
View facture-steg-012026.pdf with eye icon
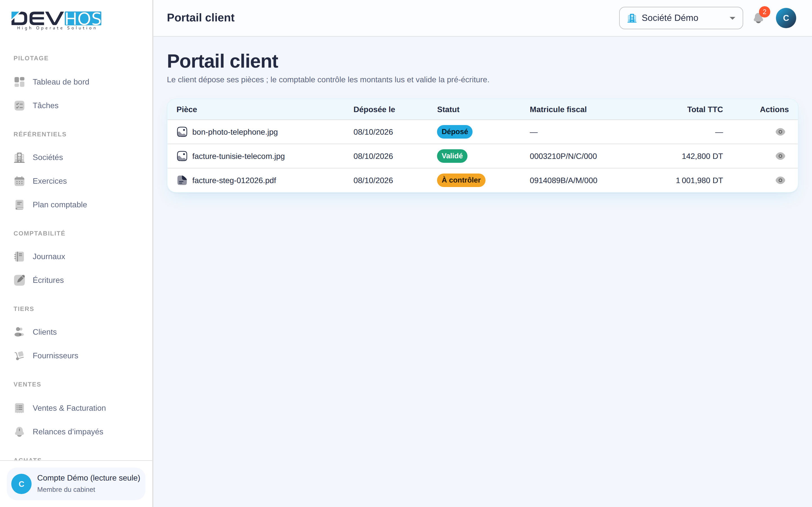pos(780,180)
